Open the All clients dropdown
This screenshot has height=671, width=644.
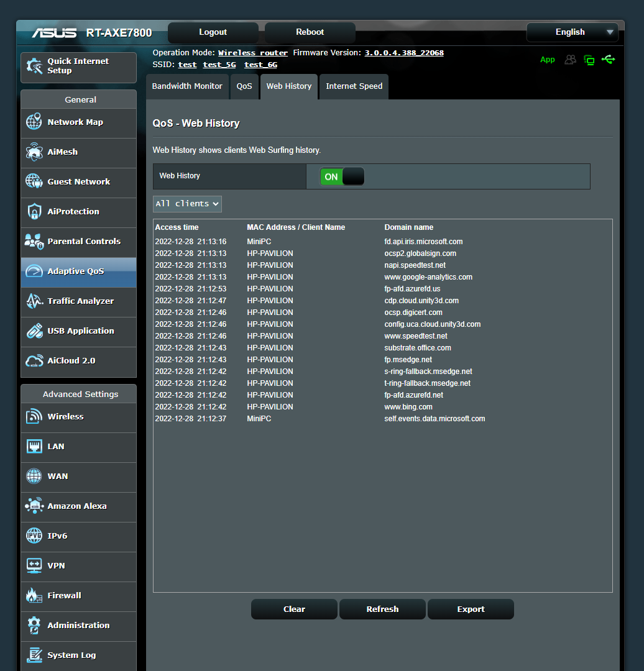click(x=188, y=204)
